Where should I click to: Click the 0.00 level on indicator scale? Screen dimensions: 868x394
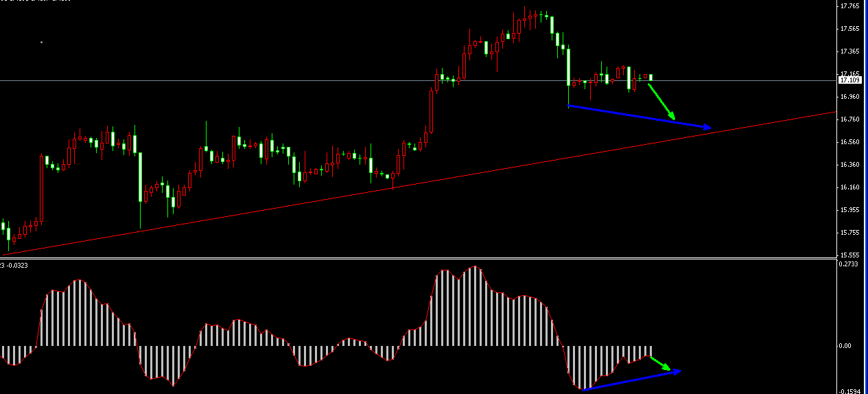coord(846,346)
